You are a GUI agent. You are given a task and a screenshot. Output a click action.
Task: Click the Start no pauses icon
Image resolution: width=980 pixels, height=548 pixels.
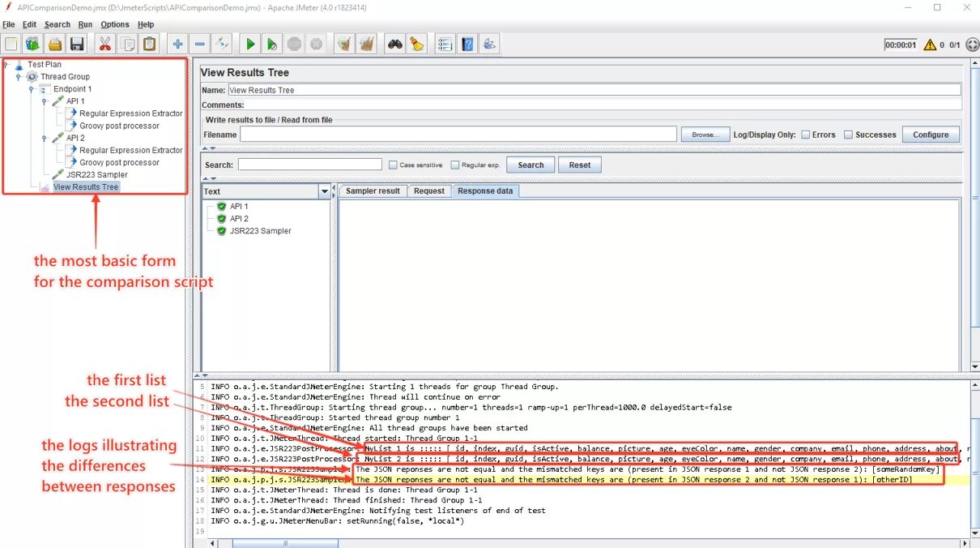[x=272, y=44]
